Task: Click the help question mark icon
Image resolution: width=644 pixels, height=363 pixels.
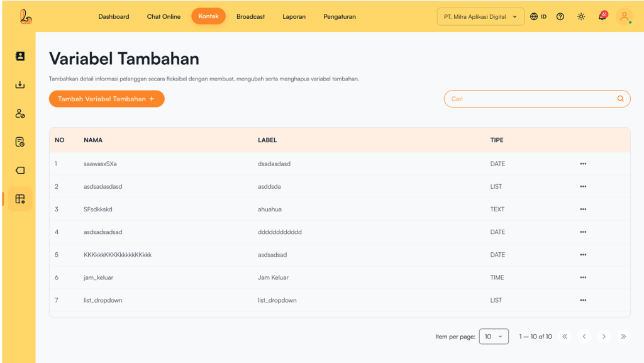Action: 560,17
